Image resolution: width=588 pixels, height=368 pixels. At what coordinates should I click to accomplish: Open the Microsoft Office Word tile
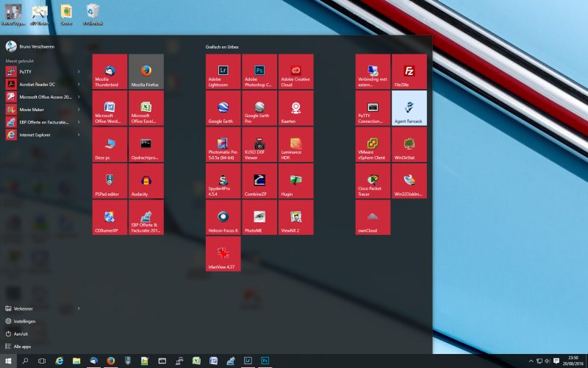coord(110,107)
